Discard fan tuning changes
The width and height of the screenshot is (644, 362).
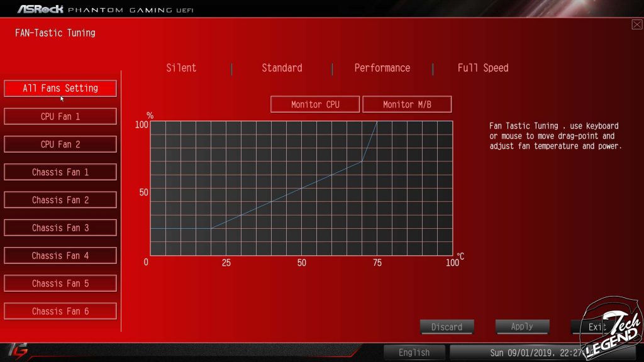[x=447, y=327]
